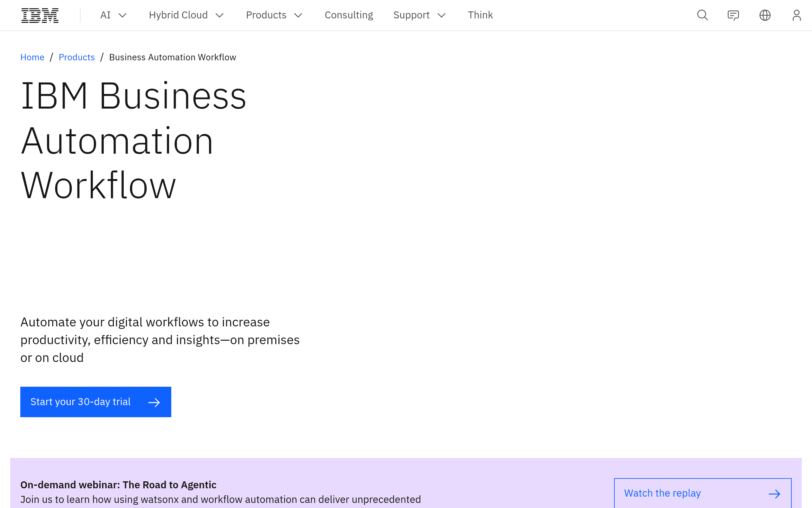
Task: Open the user profile icon
Action: click(796, 15)
